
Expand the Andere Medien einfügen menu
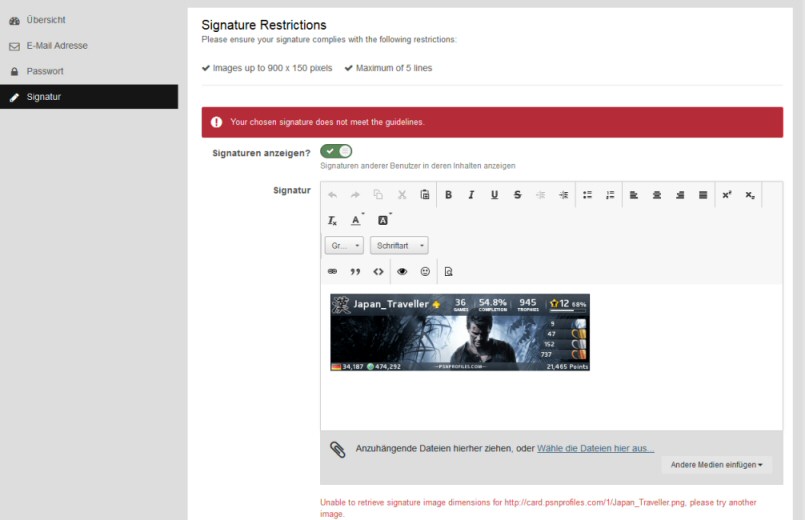click(x=716, y=465)
